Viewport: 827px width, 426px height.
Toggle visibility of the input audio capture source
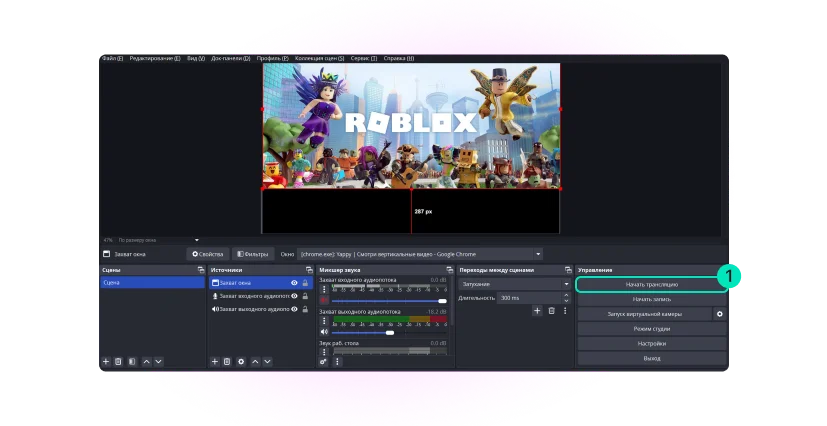(x=294, y=296)
